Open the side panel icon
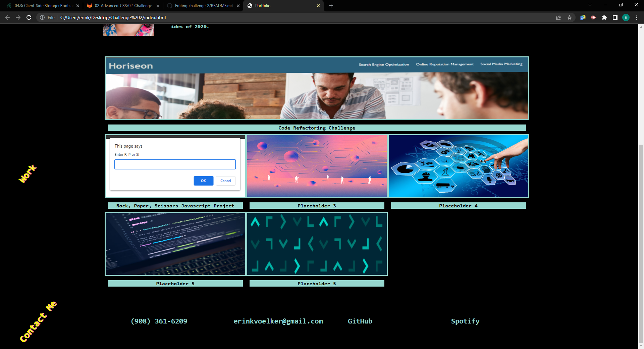 click(x=615, y=17)
